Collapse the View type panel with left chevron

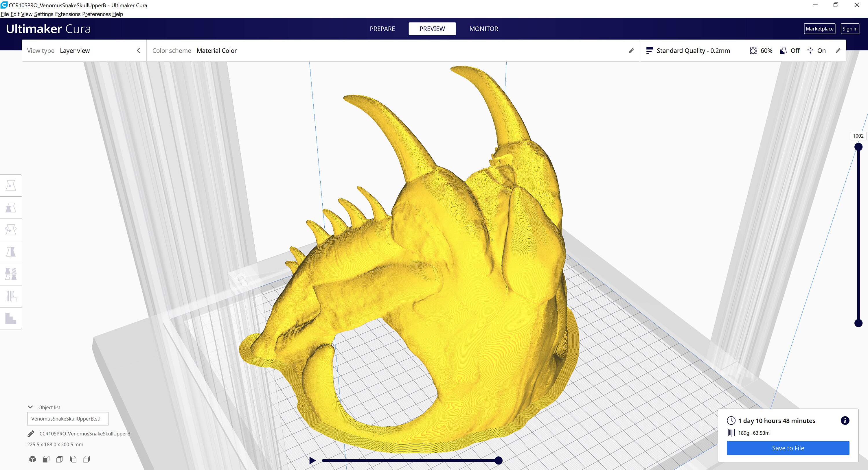139,50
